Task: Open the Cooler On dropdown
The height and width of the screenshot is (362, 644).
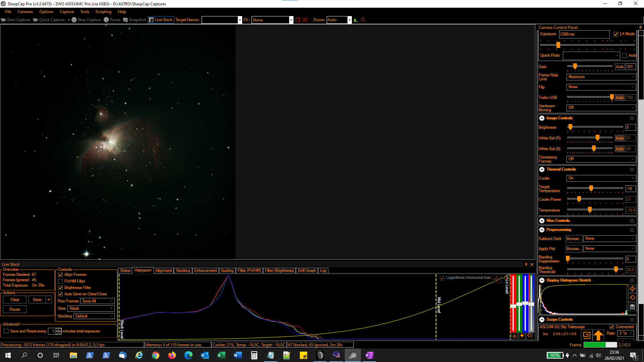Action: tap(601, 178)
